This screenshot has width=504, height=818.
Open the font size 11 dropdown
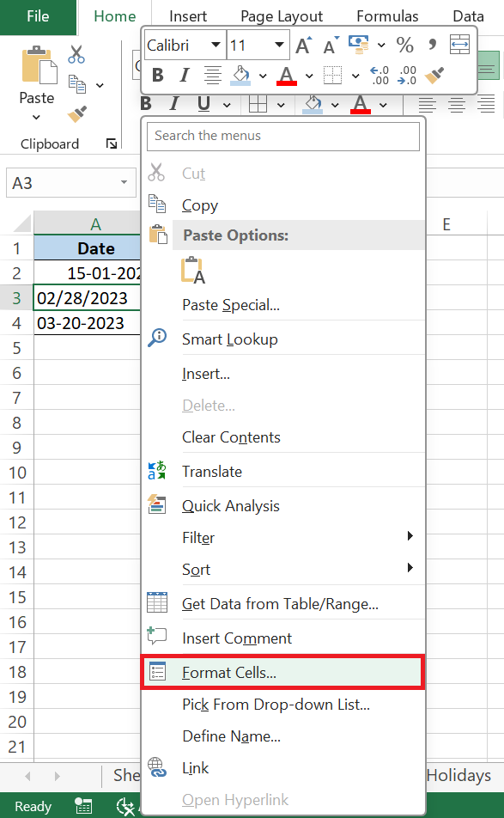click(x=279, y=45)
